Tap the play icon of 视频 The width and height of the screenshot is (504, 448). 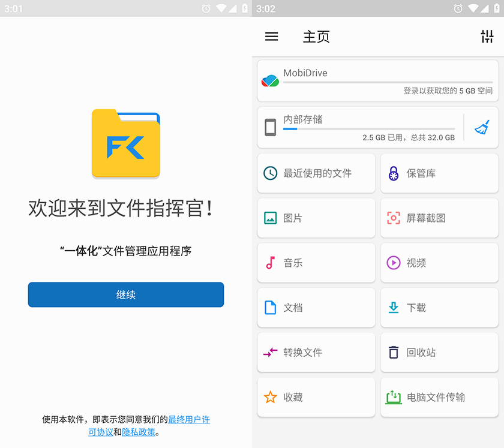pyautogui.click(x=394, y=263)
